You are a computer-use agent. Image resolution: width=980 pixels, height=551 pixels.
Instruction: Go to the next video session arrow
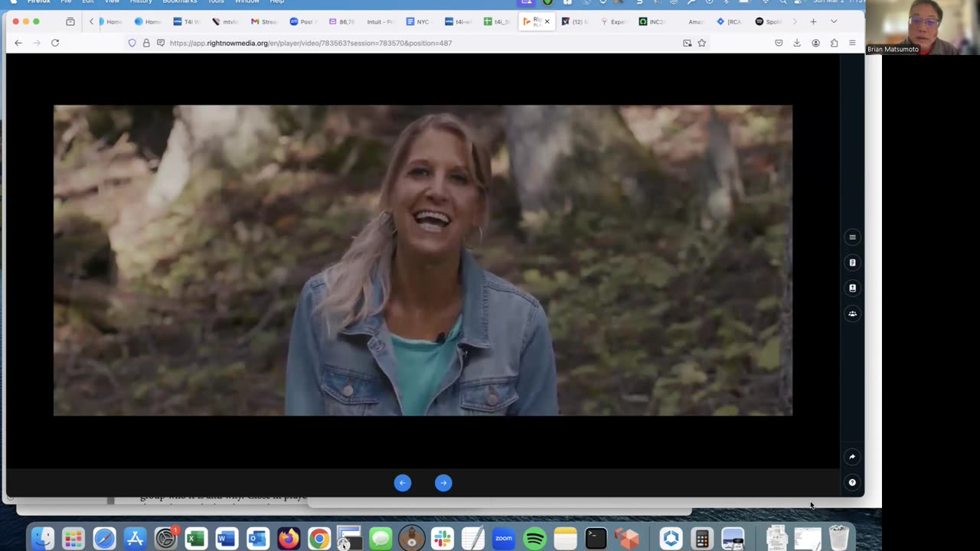tap(443, 483)
